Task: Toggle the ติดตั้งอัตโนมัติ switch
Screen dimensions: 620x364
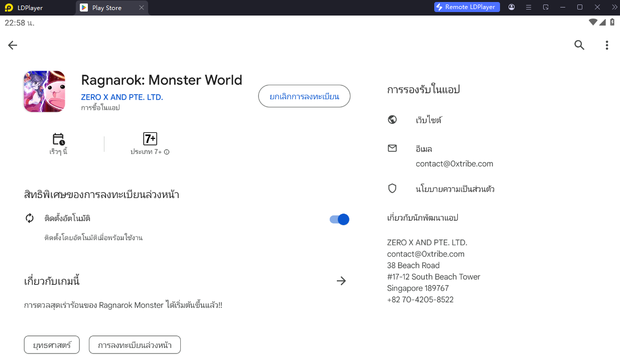Action: coord(339,219)
